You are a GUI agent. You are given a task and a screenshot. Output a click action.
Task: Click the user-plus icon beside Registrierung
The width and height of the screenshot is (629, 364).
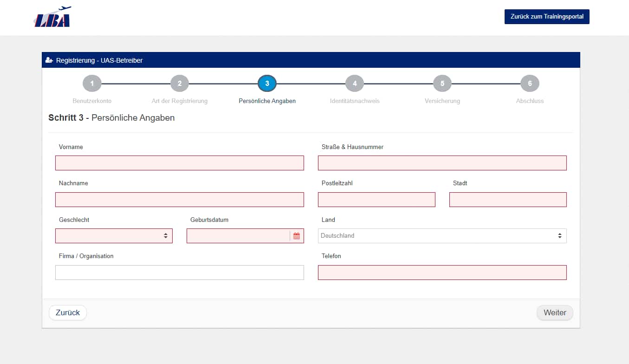pos(49,60)
